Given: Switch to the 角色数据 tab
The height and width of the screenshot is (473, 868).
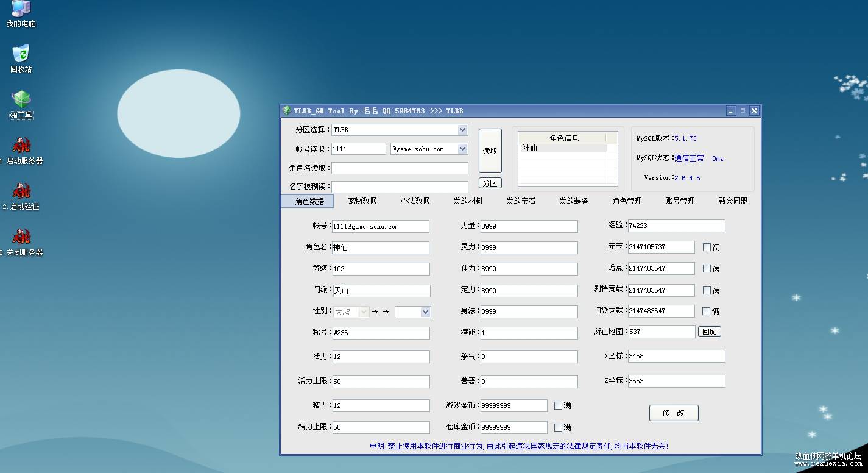Looking at the screenshot, I should tap(308, 201).
